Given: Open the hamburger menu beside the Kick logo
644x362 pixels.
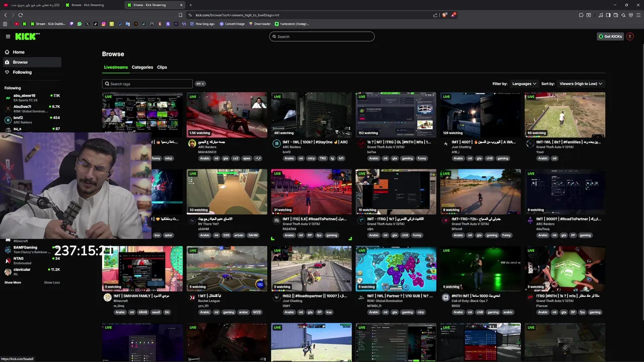Looking at the screenshot, I should click(x=8, y=36).
